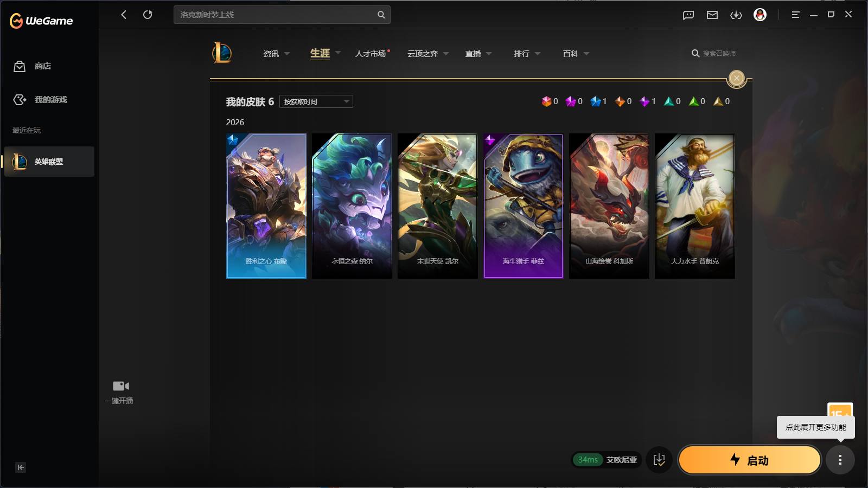The image size is (868, 488).
Task: Expand the 排行 dropdown arrow
Action: [538, 54]
